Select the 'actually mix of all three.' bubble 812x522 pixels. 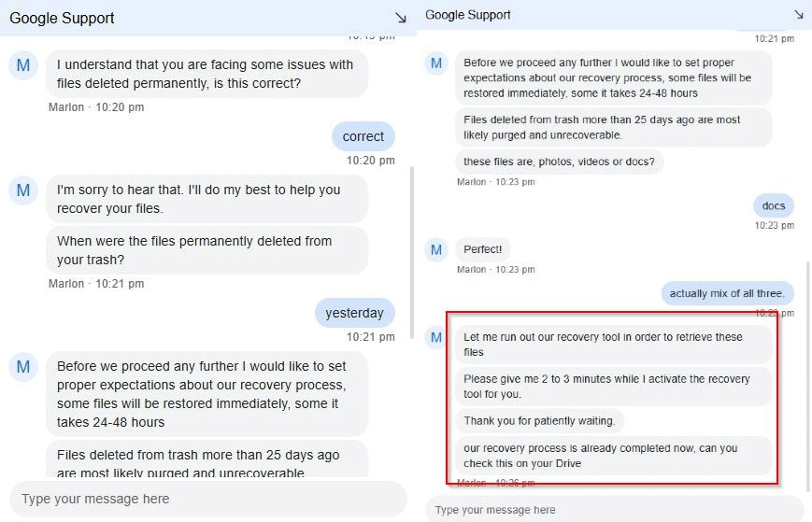(727, 293)
